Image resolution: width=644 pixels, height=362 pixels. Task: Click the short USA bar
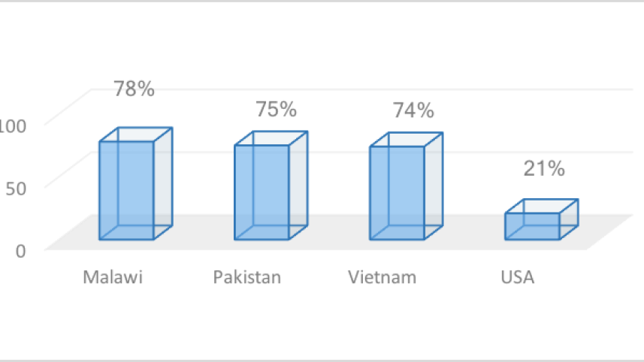point(532,226)
